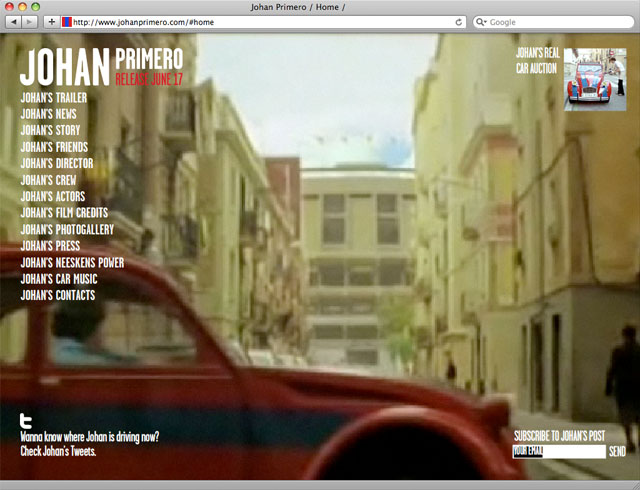Open Johan's Trailer
Image resolution: width=640 pixels, height=490 pixels.
point(54,98)
